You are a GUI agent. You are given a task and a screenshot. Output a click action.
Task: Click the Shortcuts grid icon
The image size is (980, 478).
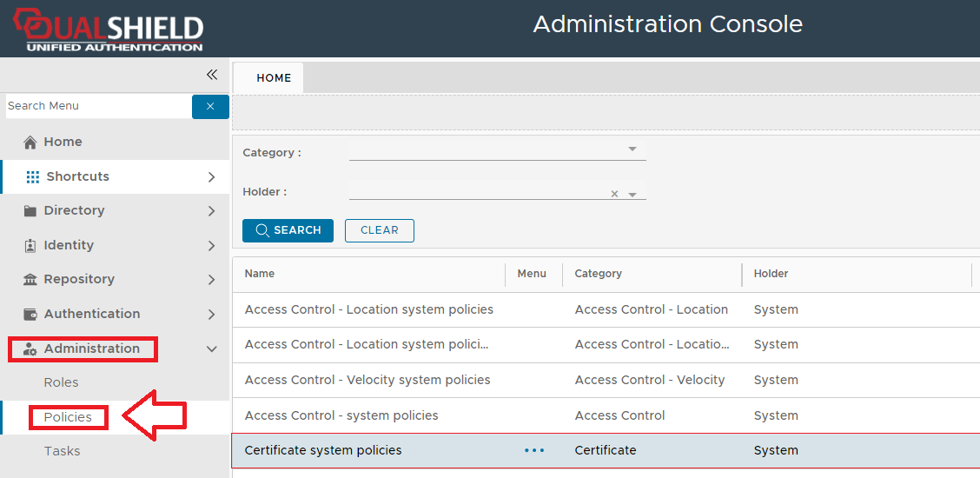click(x=33, y=176)
